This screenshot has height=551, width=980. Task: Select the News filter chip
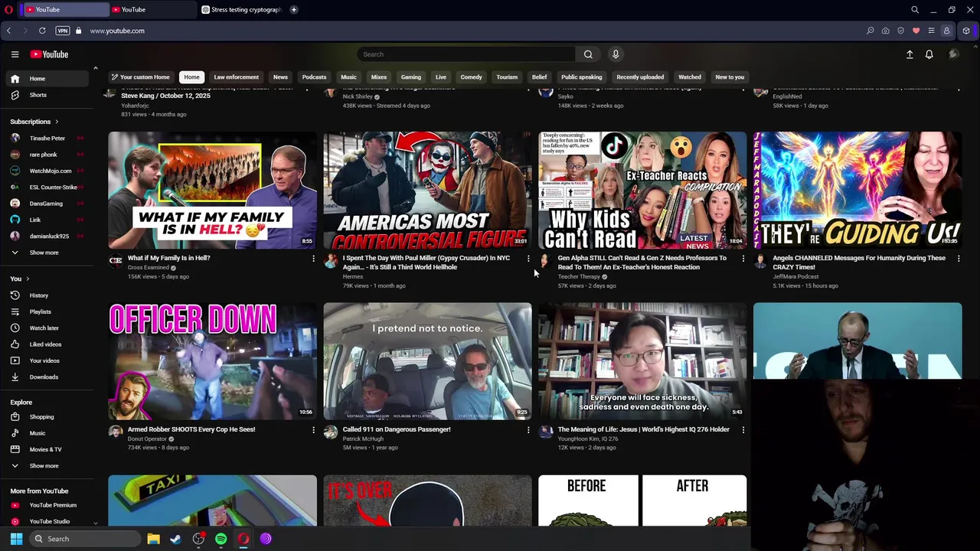click(x=280, y=77)
